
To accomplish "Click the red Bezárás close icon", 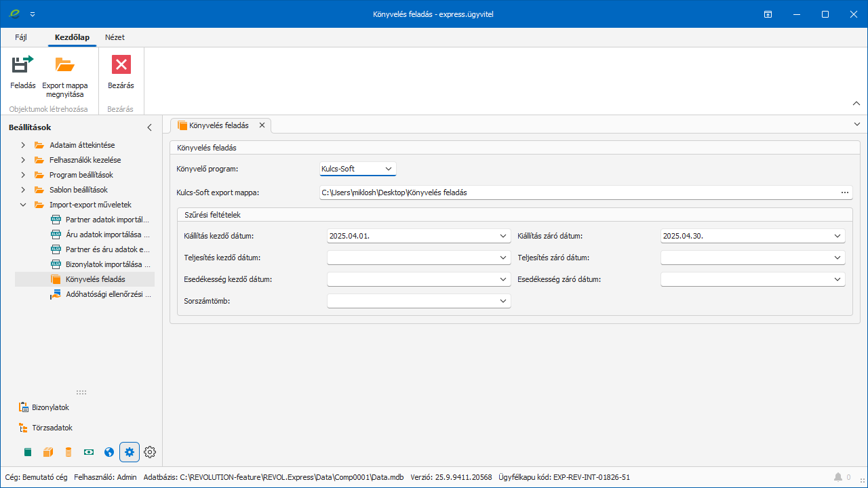I will 121,65.
